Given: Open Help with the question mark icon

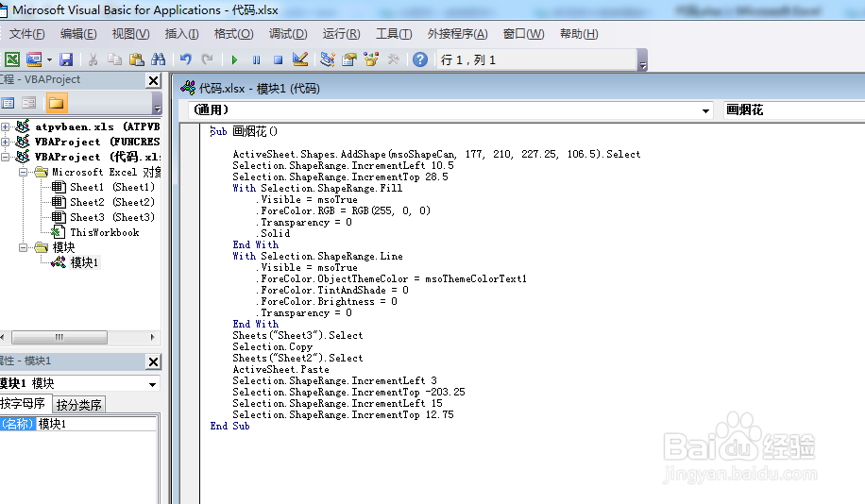Looking at the screenshot, I should point(420,59).
